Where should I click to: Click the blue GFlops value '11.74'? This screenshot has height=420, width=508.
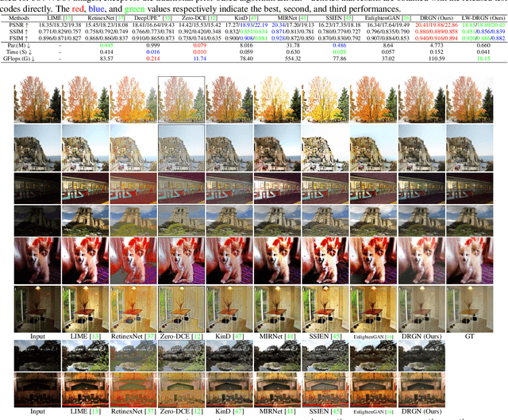(200, 59)
